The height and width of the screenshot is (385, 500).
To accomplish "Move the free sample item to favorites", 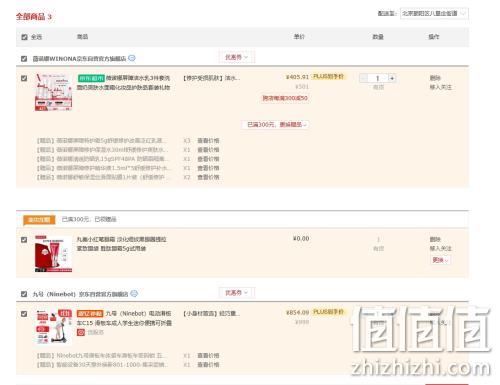I will (x=441, y=249).
